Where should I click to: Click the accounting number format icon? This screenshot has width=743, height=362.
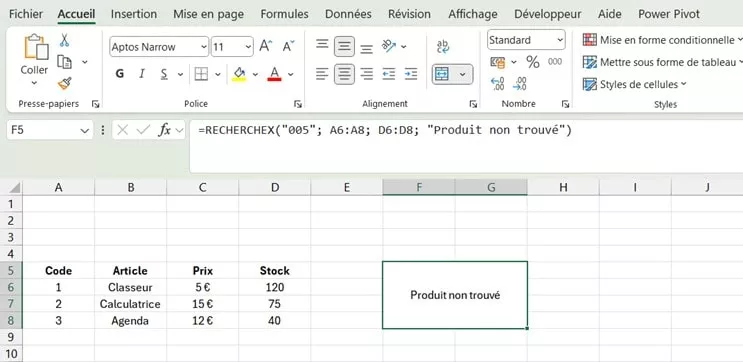(x=498, y=62)
